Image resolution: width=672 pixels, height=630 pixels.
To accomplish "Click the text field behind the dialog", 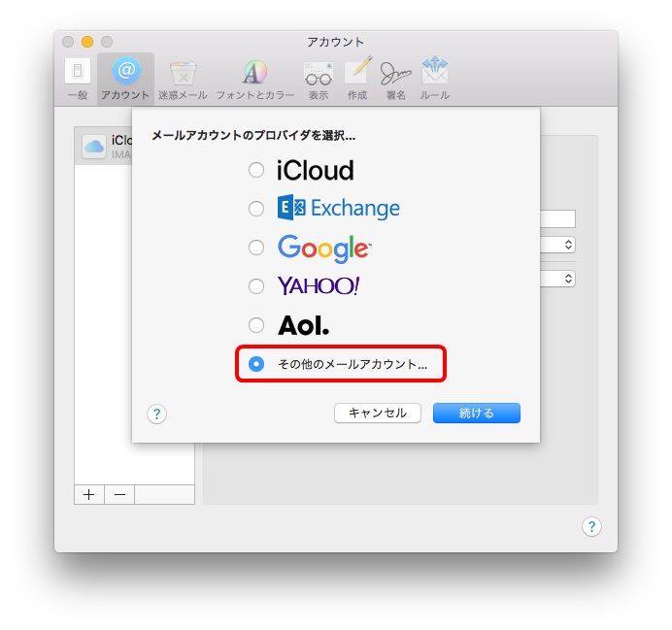I will click(557, 218).
